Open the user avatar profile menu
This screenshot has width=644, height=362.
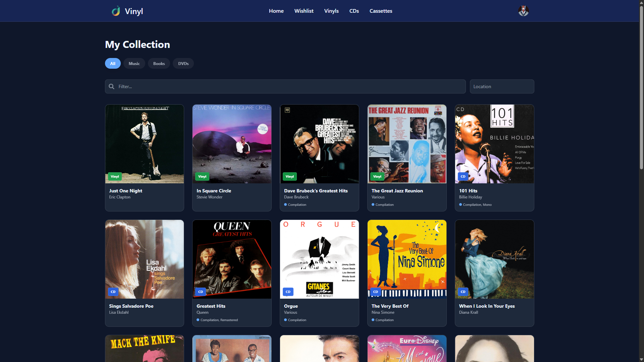tap(523, 11)
